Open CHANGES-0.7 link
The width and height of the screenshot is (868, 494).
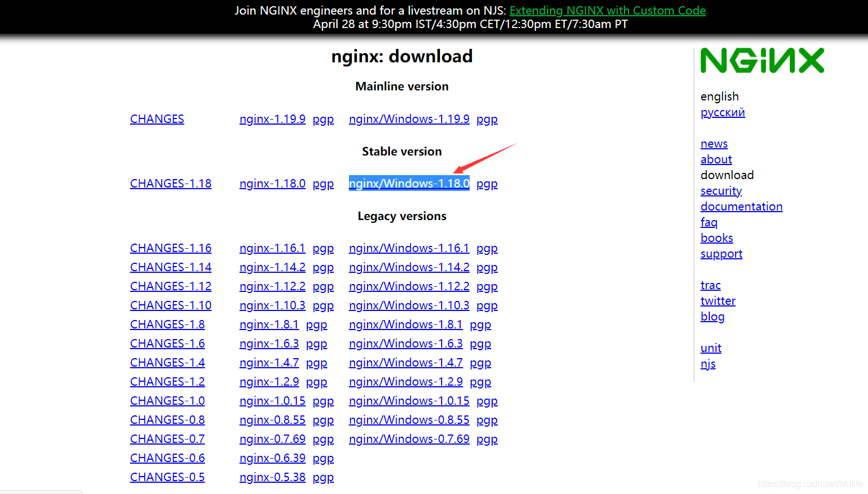(167, 439)
